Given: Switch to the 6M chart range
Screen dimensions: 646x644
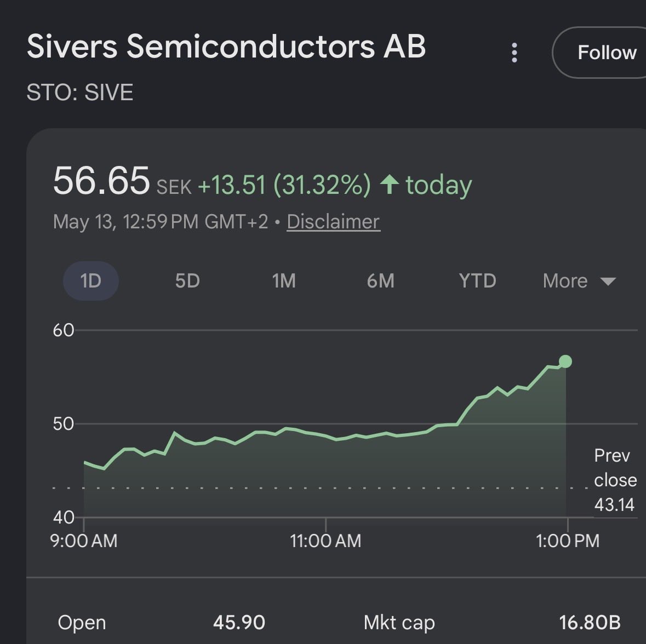Looking at the screenshot, I should [x=381, y=281].
